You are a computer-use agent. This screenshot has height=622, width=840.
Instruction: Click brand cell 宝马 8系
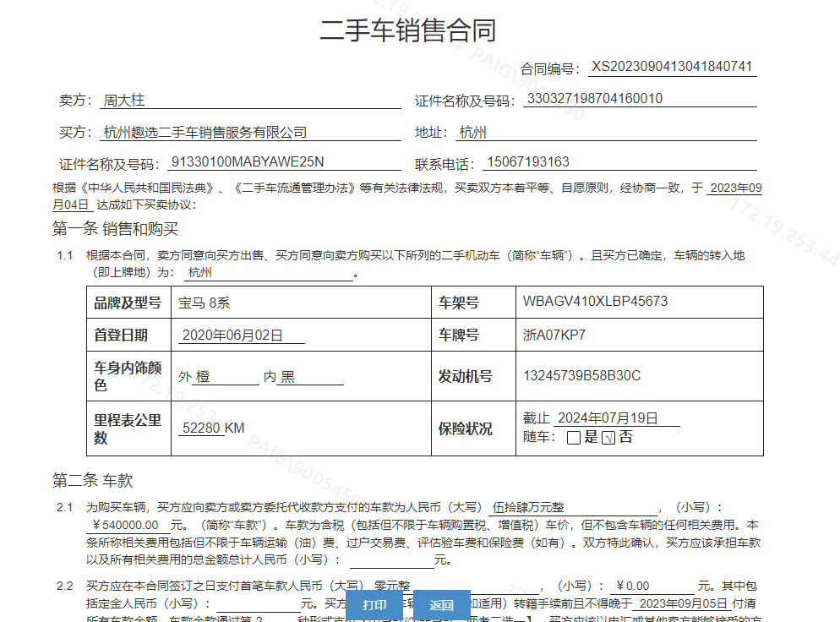click(204, 303)
